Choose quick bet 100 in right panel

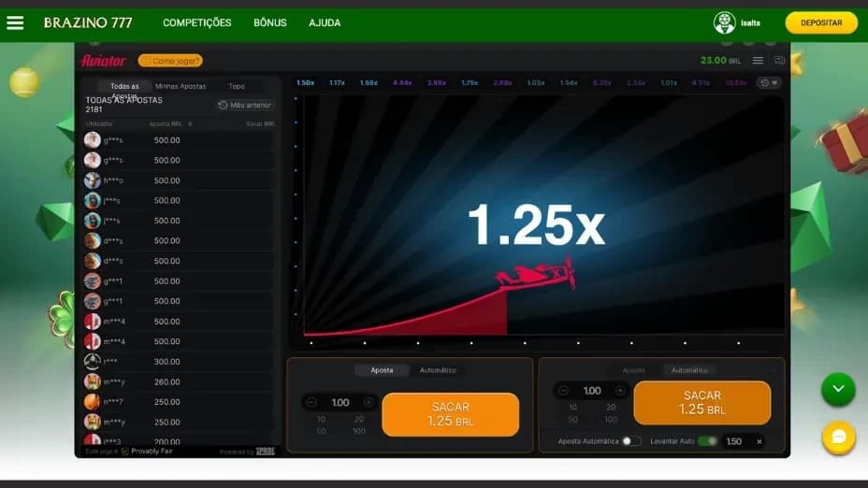tap(611, 420)
